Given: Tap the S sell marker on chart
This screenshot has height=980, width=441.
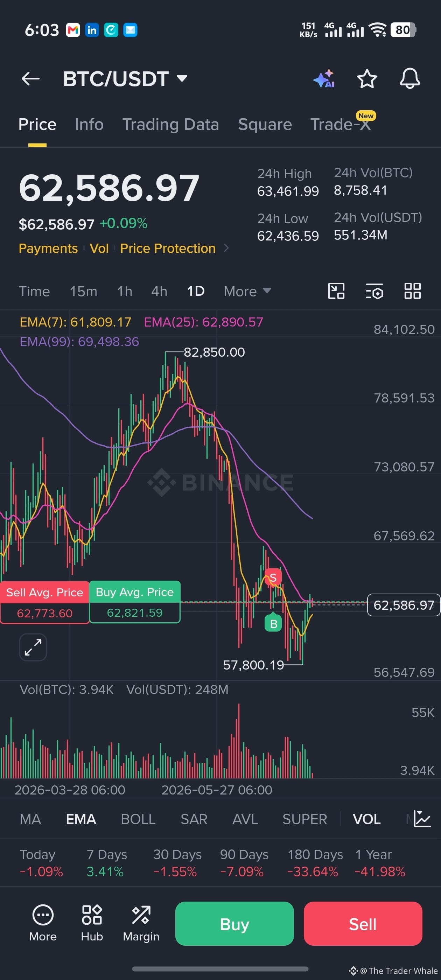Looking at the screenshot, I should (x=273, y=577).
